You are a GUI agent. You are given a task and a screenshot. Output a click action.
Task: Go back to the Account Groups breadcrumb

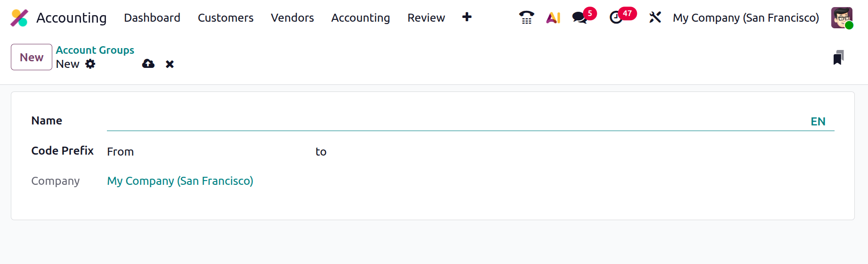click(95, 50)
